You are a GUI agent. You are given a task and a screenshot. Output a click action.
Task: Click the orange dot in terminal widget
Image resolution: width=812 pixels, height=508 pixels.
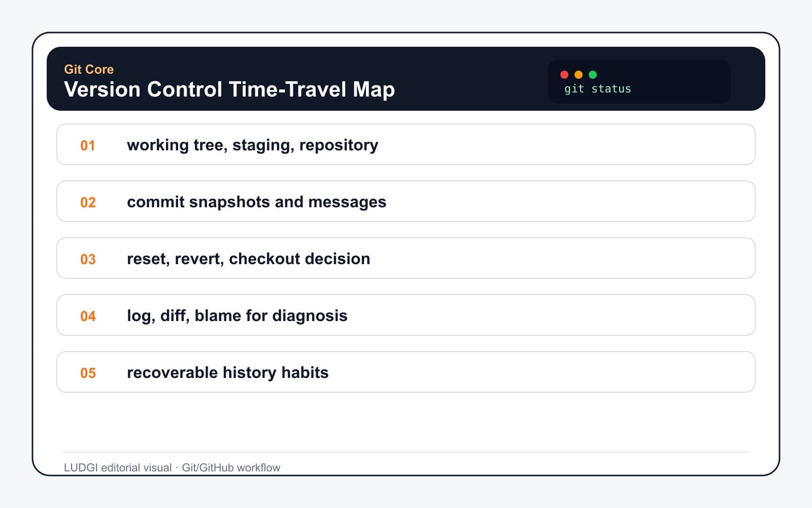point(579,75)
